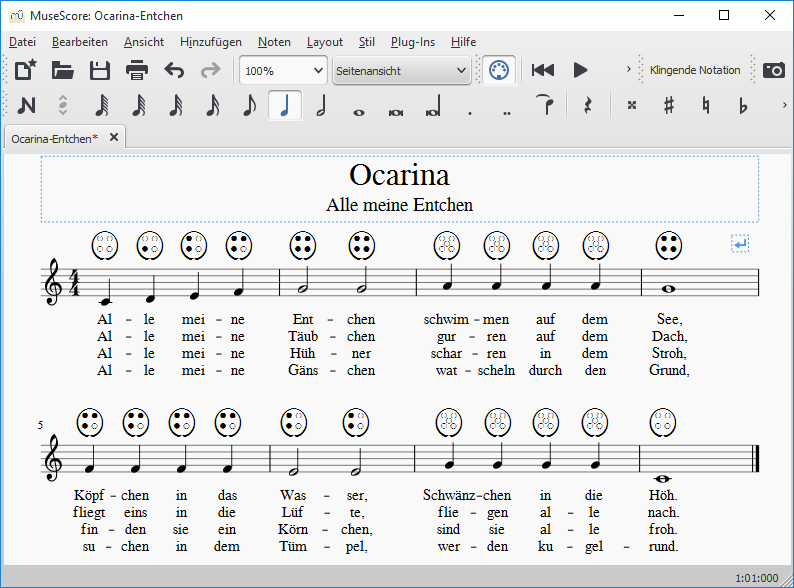Open the Bearbeiten menu
This screenshot has width=794, height=588.
click(x=80, y=42)
